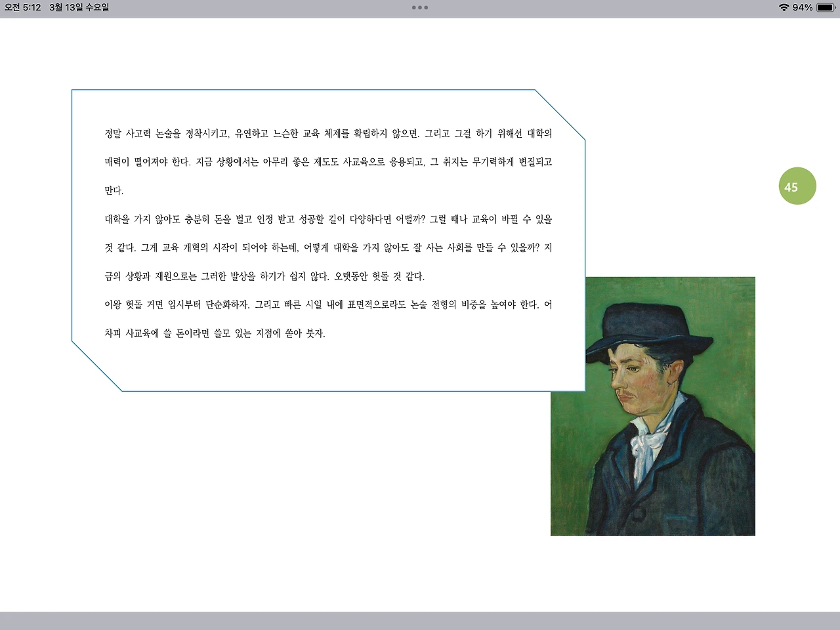Viewport: 840px width, 630px height.
Task: Select the green page number 45 badge
Action: coord(797,186)
